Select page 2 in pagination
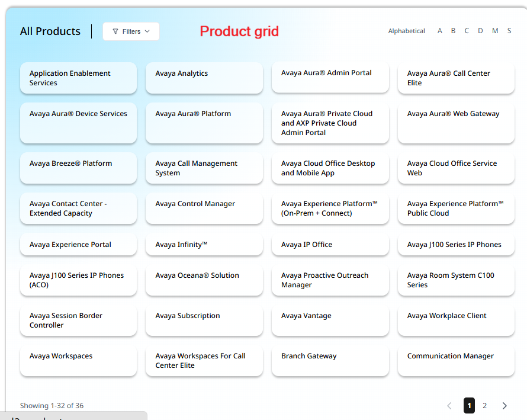The width and height of the screenshot is (527, 420). click(x=484, y=406)
